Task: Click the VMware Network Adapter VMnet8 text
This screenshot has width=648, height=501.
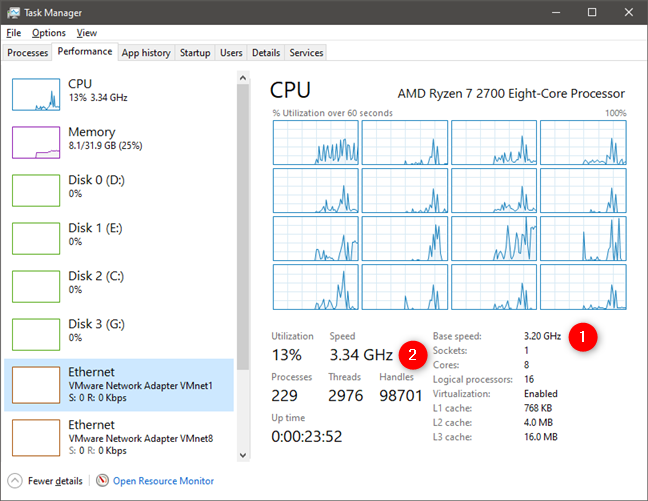Action: coord(141,439)
